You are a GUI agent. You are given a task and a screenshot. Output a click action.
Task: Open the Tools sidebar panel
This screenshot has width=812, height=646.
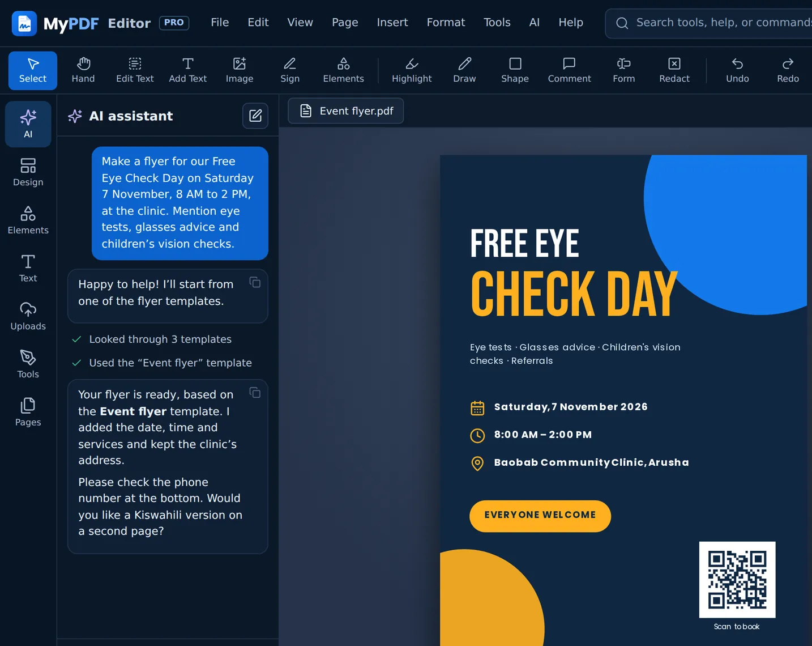pos(28,364)
